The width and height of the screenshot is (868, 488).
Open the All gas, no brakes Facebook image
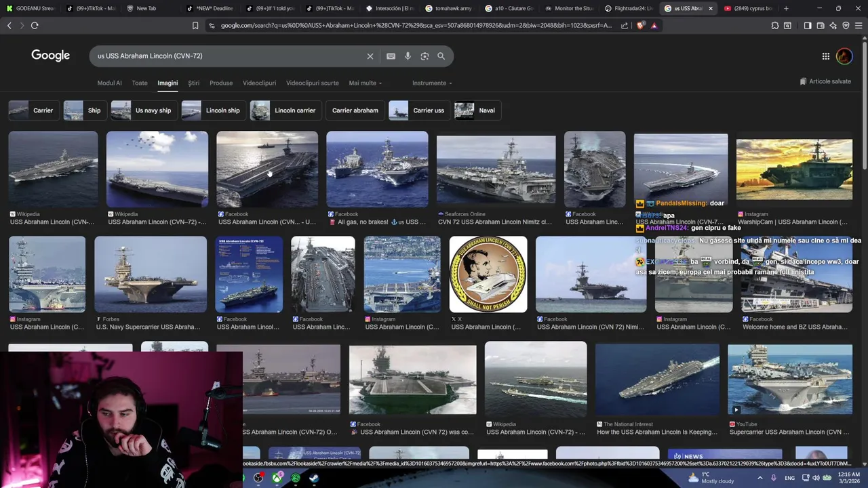(377, 169)
